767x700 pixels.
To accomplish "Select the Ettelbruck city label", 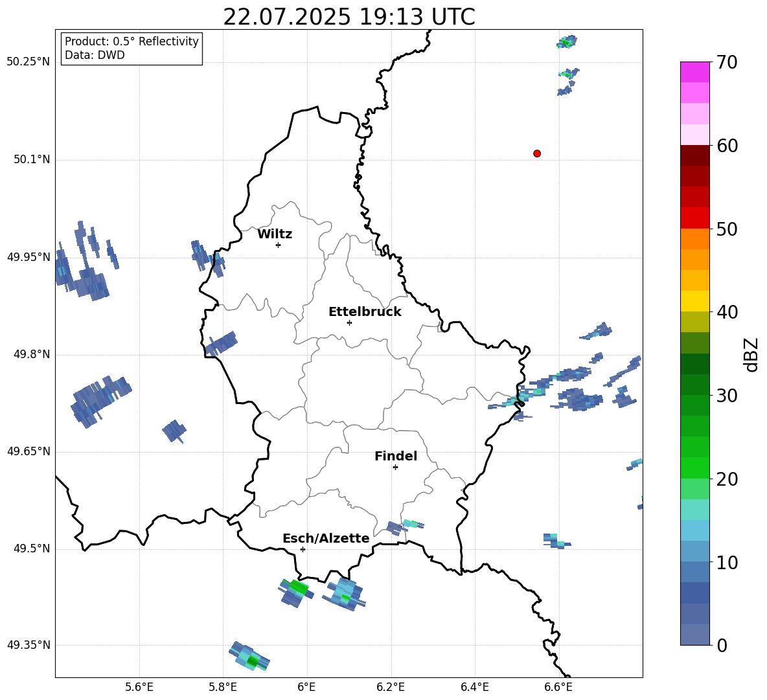I will pyautogui.click(x=365, y=312).
